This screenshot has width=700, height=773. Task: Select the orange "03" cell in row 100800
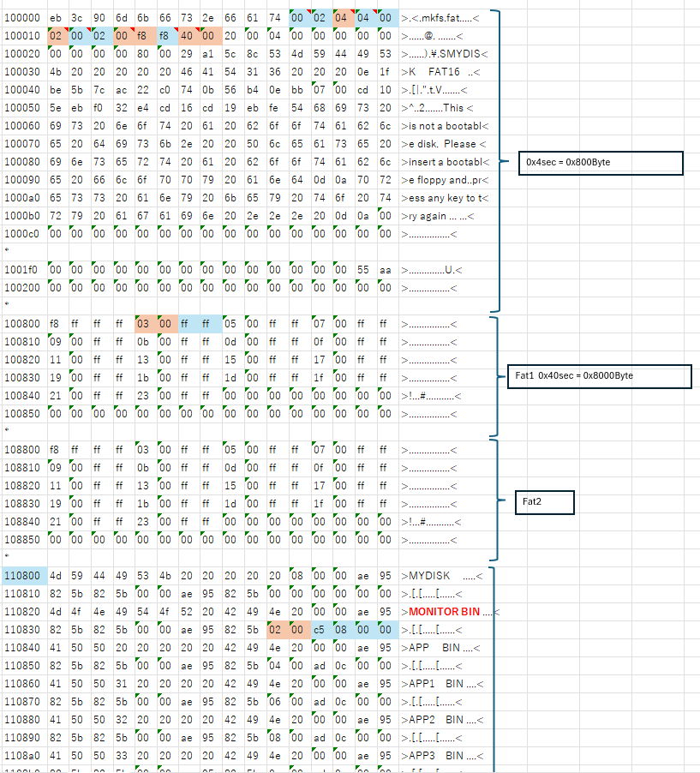pyautogui.click(x=143, y=323)
